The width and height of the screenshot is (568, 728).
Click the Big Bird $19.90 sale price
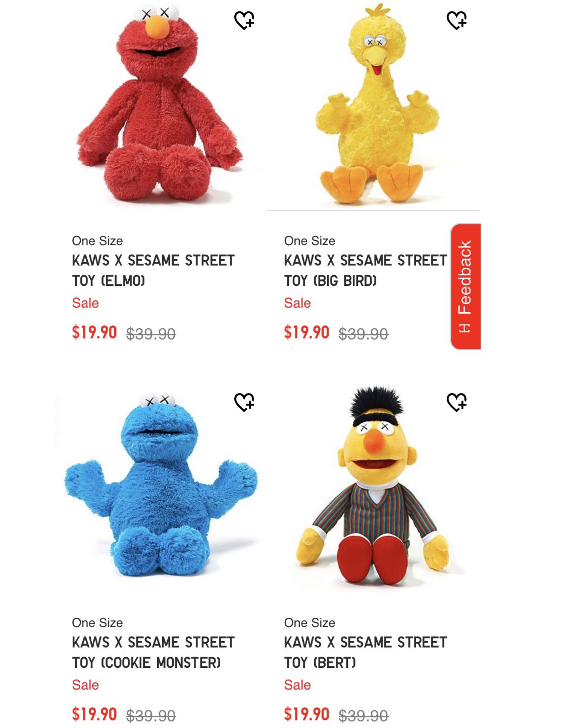[306, 332]
